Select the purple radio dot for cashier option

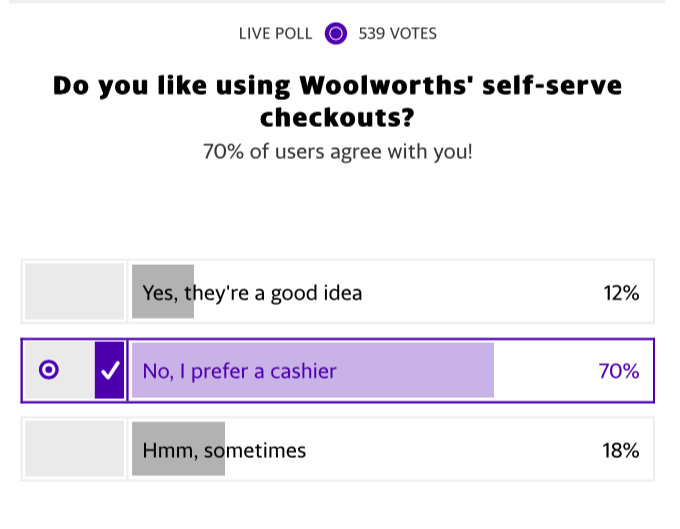tap(48, 371)
